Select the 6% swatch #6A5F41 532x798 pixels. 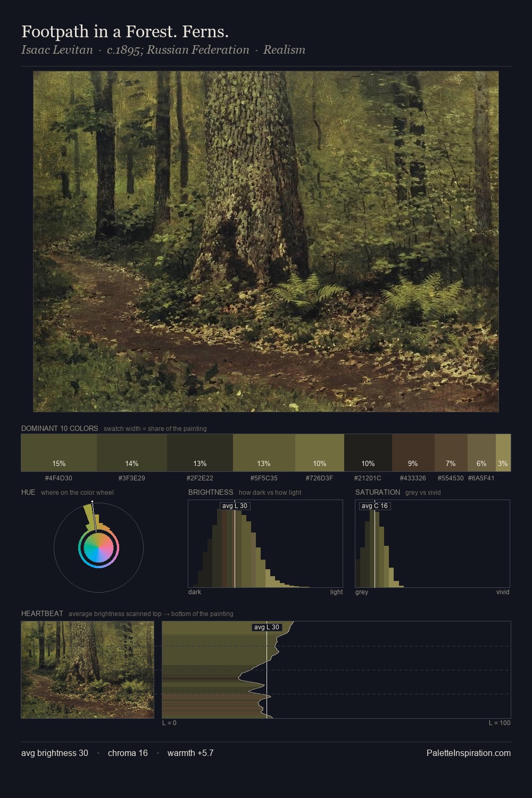pyautogui.click(x=481, y=453)
